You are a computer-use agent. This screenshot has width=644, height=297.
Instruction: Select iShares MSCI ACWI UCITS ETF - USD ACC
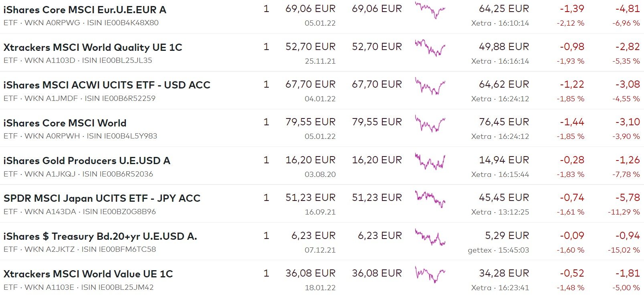click(x=107, y=85)
